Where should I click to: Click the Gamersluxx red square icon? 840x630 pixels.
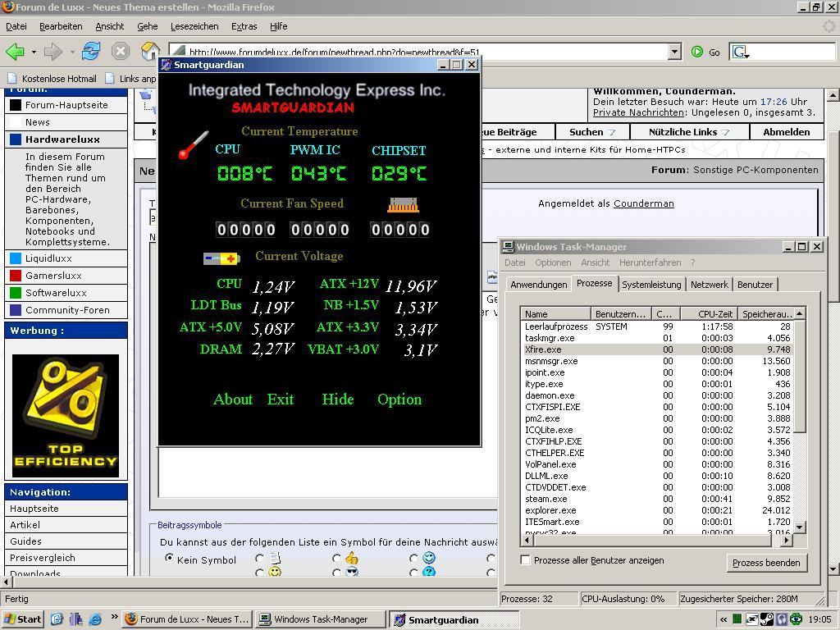[x=16, y=276]
